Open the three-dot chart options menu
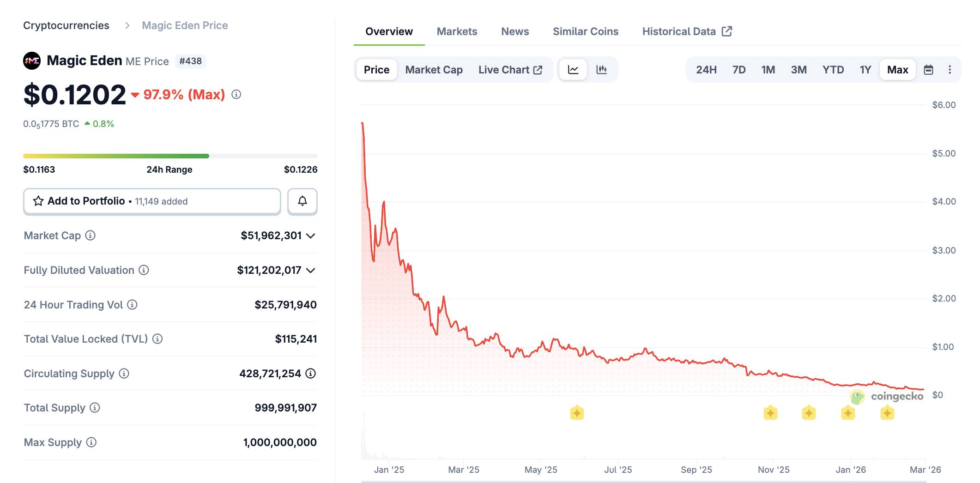The image size is (980, 483). [x=950, y=69]
